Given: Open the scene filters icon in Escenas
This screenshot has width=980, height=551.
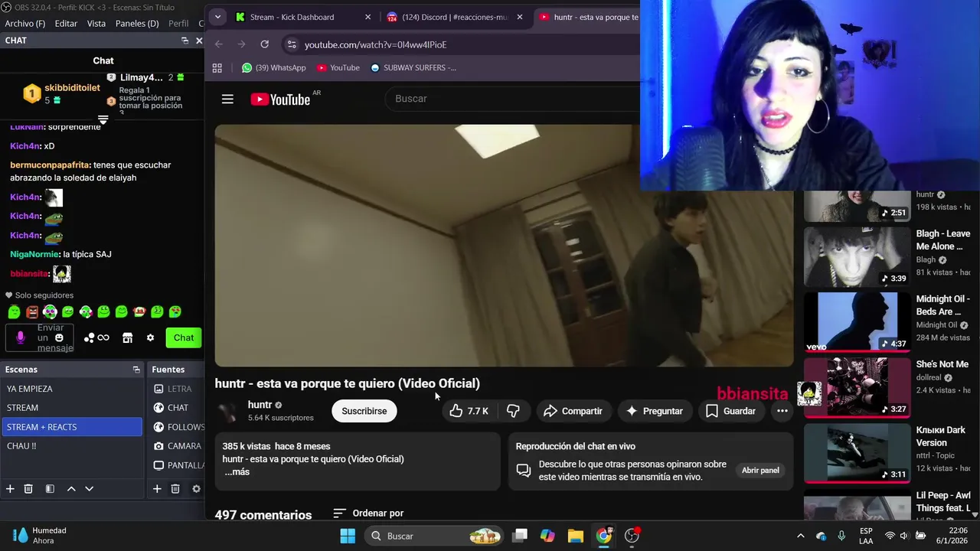Looking at the screenshot, I should [x=50, y=489].
